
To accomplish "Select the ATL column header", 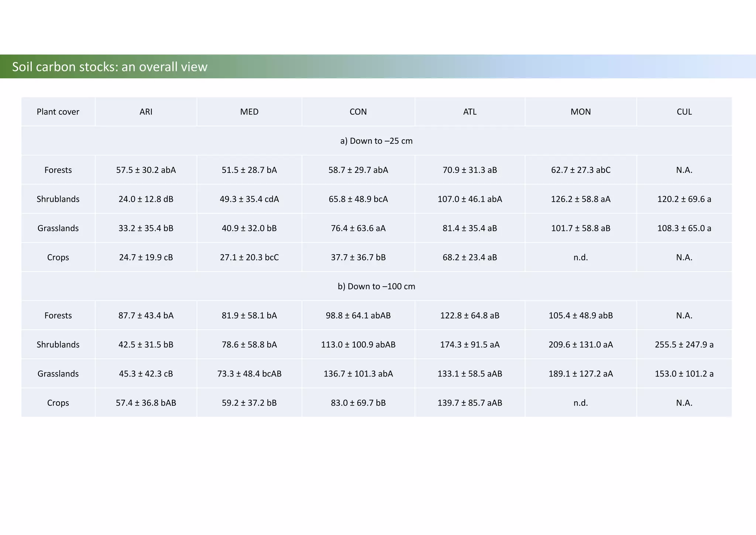I will [x=470, y=112].
